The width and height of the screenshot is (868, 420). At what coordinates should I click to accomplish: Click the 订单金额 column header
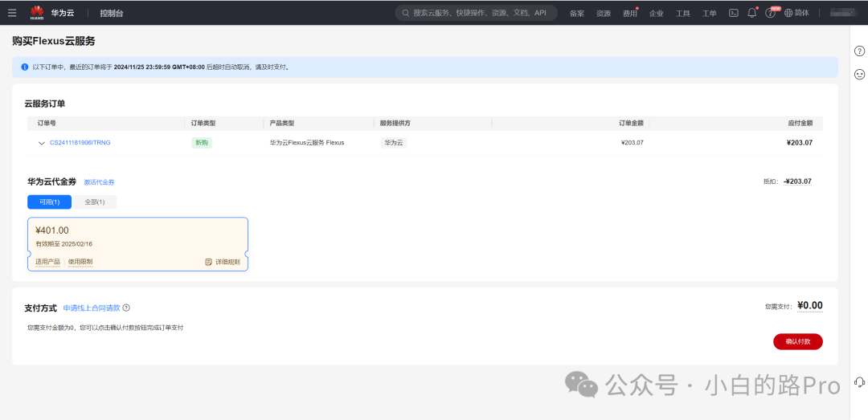click(631, 124)
